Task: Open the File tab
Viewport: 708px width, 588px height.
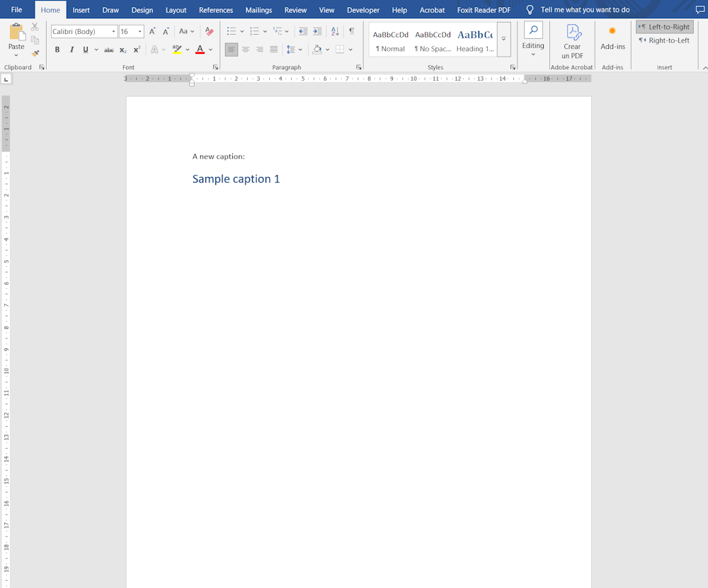Action: (17, 9)
